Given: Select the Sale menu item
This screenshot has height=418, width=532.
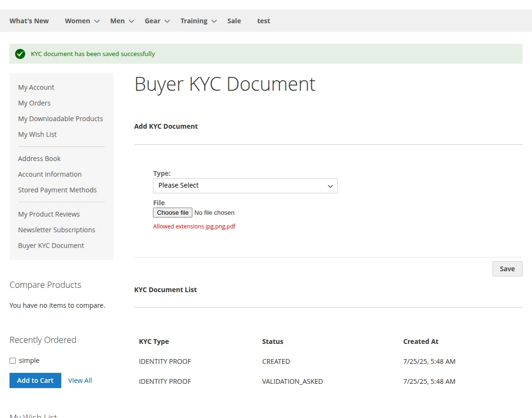Looking at the screenshot, I should pos(234,21).
